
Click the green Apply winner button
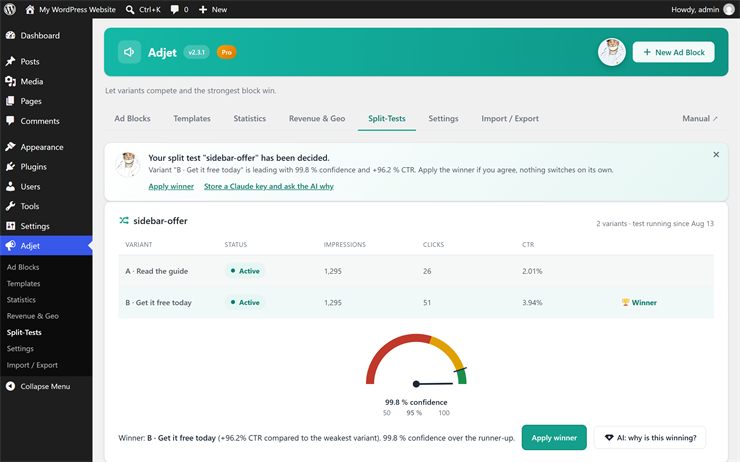coord(554,437)
